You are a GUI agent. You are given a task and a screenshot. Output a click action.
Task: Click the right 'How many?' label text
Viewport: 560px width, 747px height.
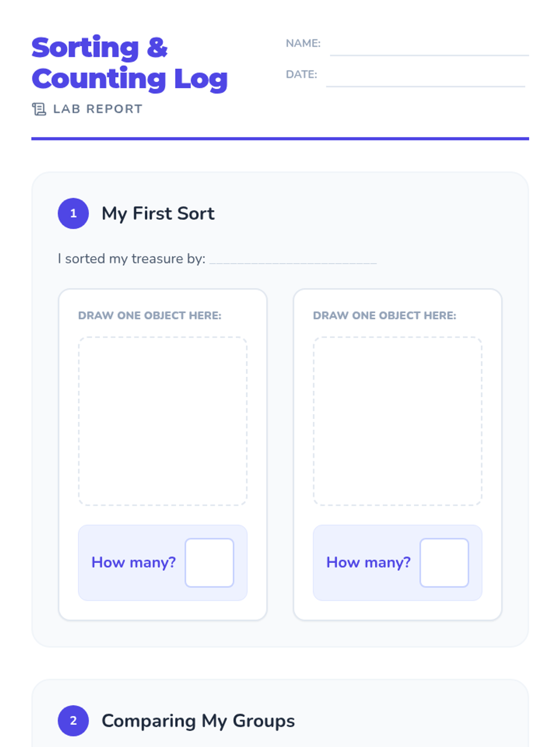coord(368,562)
